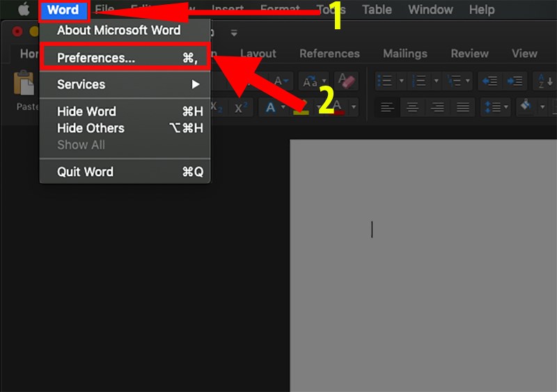Image resolution: width=557 pixels, height=392 pixels.
Task: Center the paragraph text
Action: tap(412, 107)
